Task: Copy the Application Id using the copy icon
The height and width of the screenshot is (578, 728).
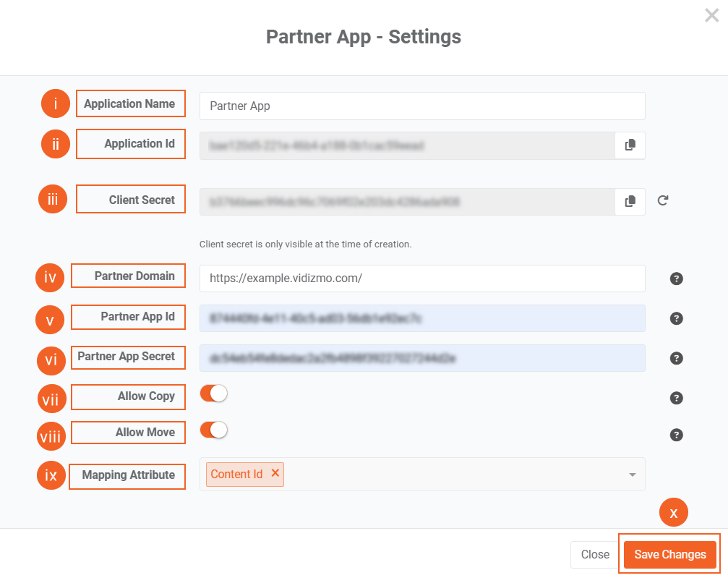Action: (630, 145)
